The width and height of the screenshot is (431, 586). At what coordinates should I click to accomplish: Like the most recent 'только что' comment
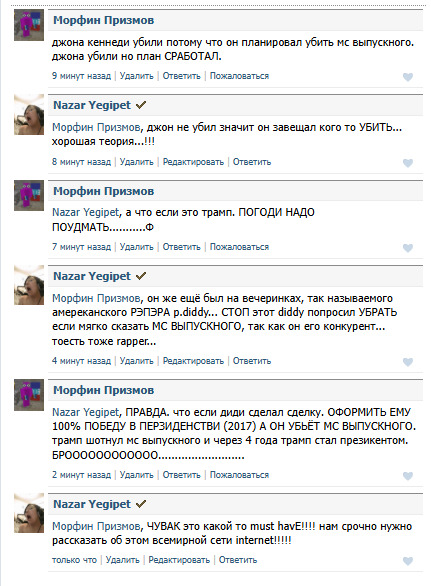point(407,561)
